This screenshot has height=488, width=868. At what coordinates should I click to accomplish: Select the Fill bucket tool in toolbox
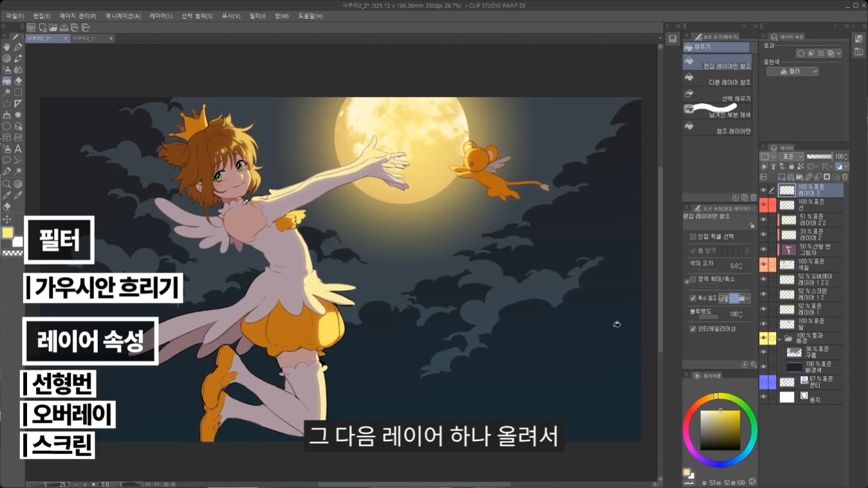click(x=6, y=81)
